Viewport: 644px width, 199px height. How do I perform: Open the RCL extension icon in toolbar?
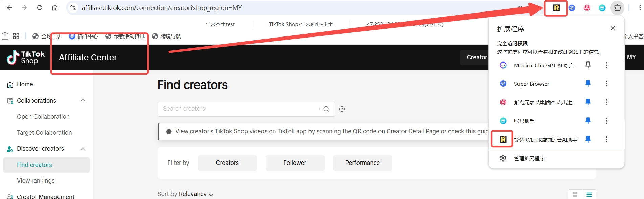(x=556, y=8)
